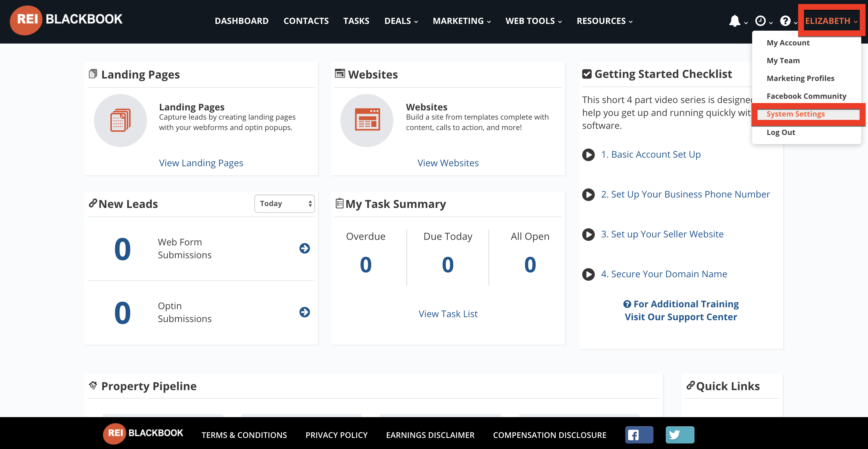This screenshot has width=868, height=449.
Task: Click the Web Form Submissions count
Action: (122, 249)
